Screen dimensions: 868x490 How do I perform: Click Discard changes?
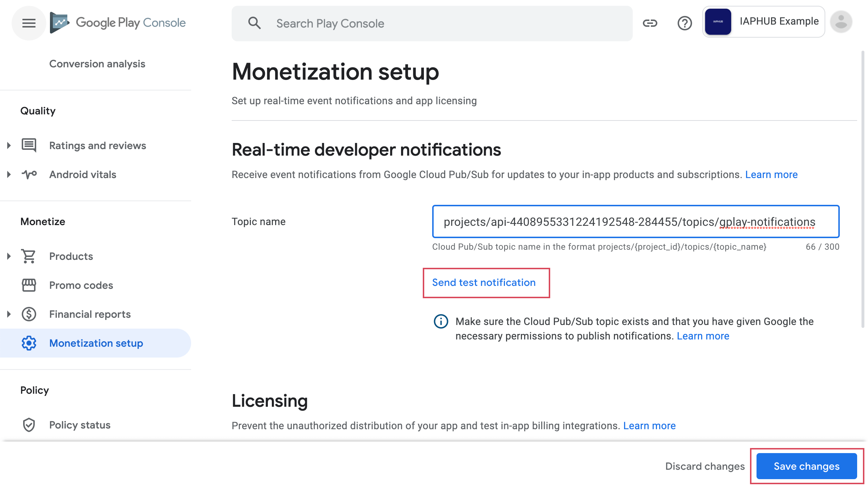(705, 466)
